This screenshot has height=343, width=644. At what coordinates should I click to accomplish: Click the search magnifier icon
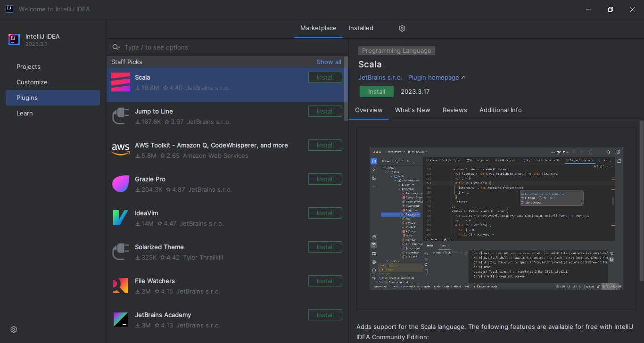[116, 47]
